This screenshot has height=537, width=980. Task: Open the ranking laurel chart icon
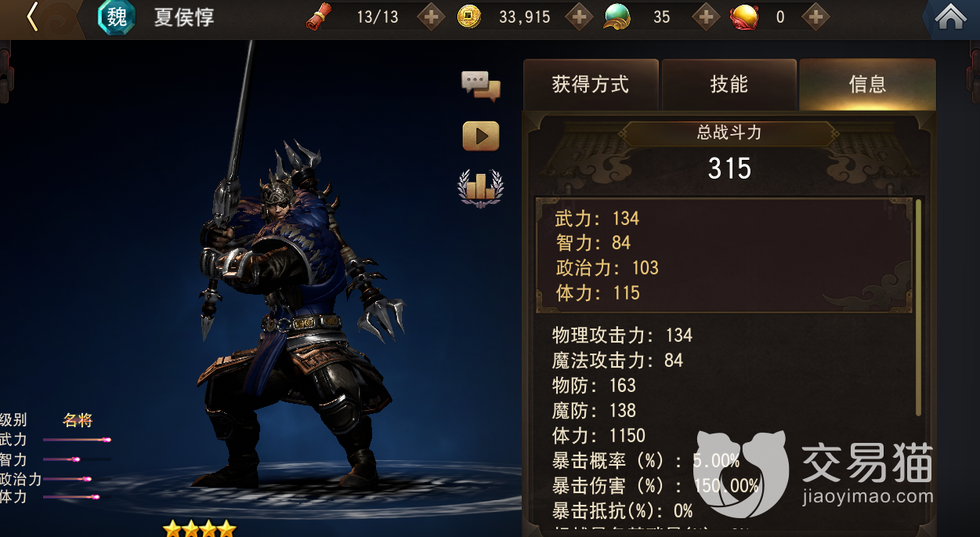pyautogui.click(x=480, y=188)
